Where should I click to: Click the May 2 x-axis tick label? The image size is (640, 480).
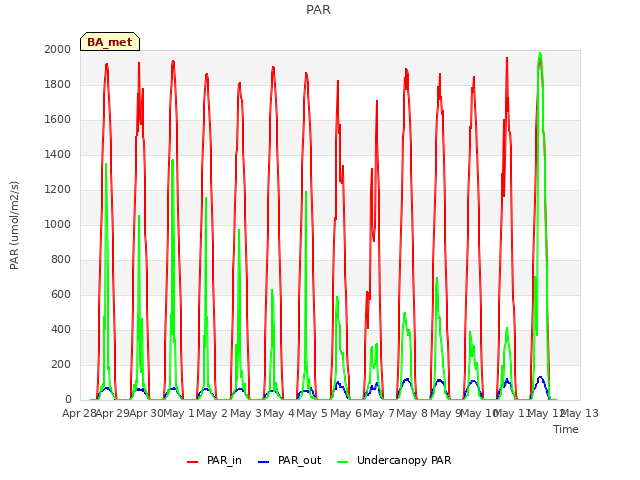click(x=212, y=414)
